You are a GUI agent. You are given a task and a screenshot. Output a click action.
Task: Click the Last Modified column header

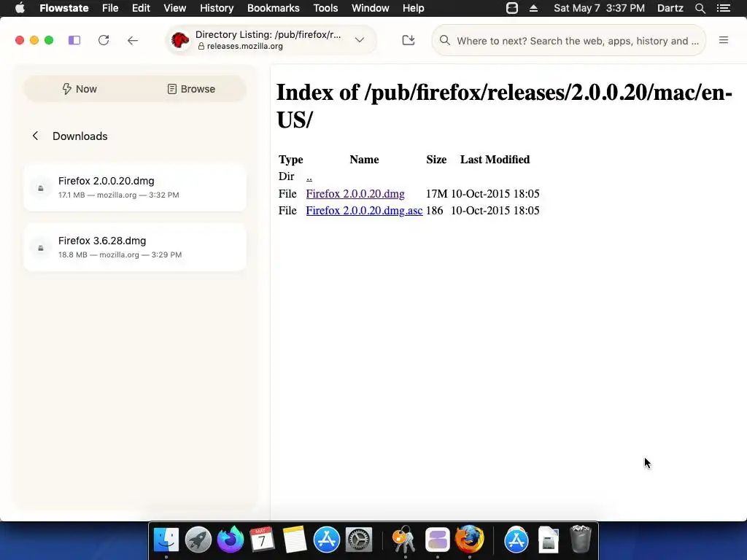tap(495, 160)
